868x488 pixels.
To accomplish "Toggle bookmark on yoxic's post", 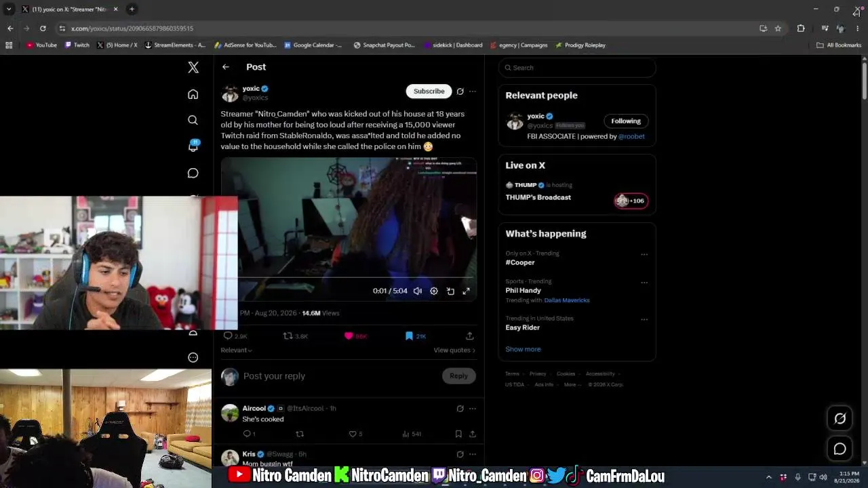I will (x=409, y=335).
